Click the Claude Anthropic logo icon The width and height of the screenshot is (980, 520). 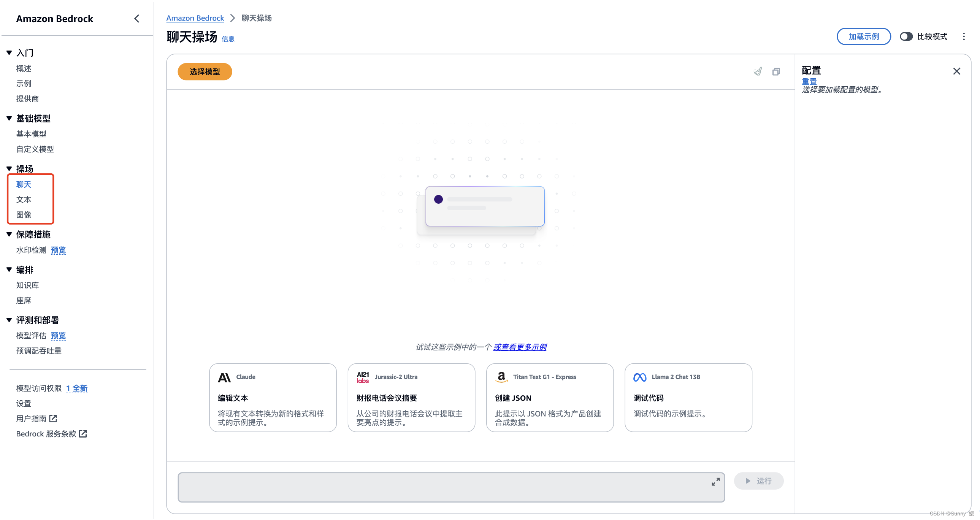(224, 377)
